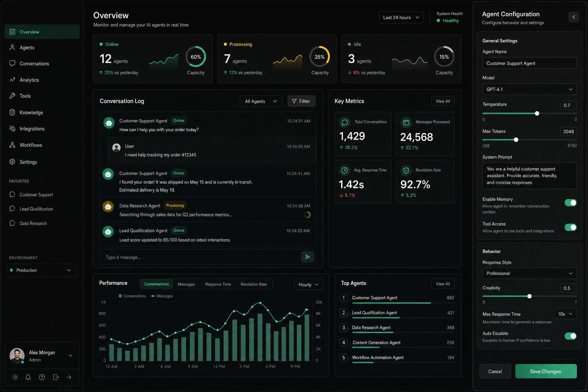Screen dimensions: 588x392
Task: Open notifications via the bell icon
Action: (x=28, y=377)
